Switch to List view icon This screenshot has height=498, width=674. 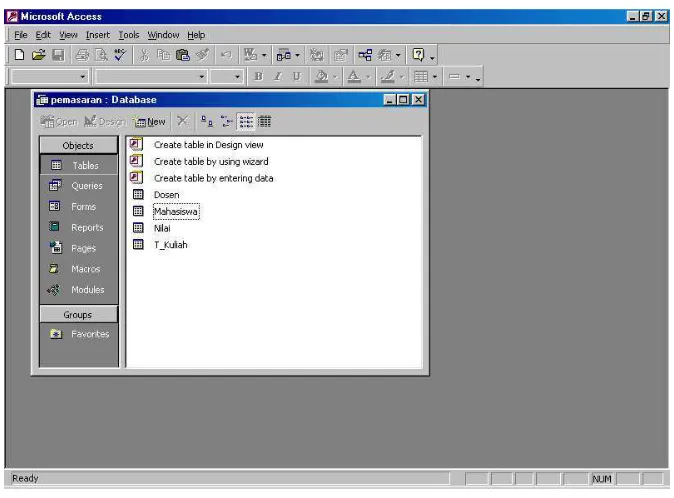pos(246,122)
